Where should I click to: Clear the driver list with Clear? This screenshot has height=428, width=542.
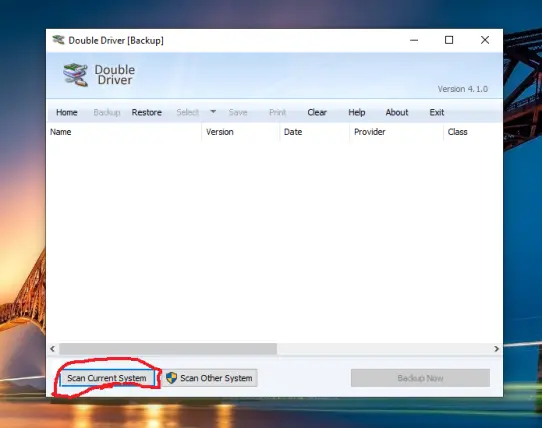pyautogui.click(x=317, y=112)
